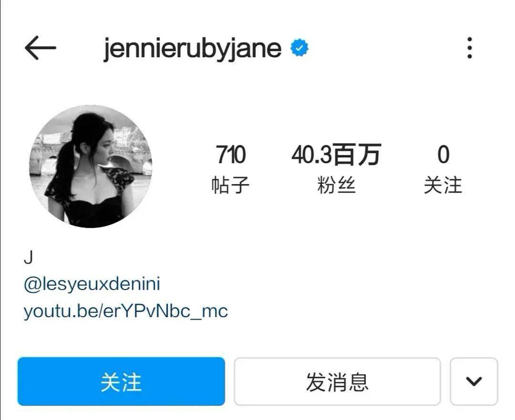
Task: Tap the 710 posts number
Action: pyautogui.click(x=230, y=154)
